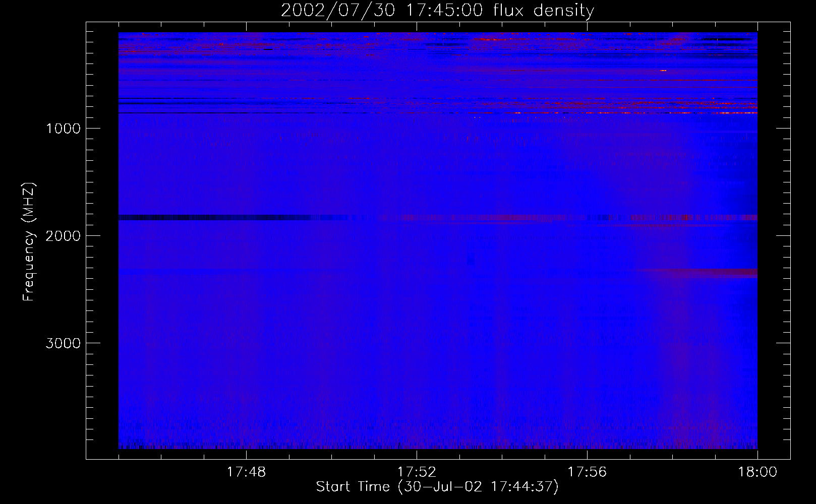Click the 2000 frequency tick label
This screenshot has height=504, width=816.
click(63, 236)
